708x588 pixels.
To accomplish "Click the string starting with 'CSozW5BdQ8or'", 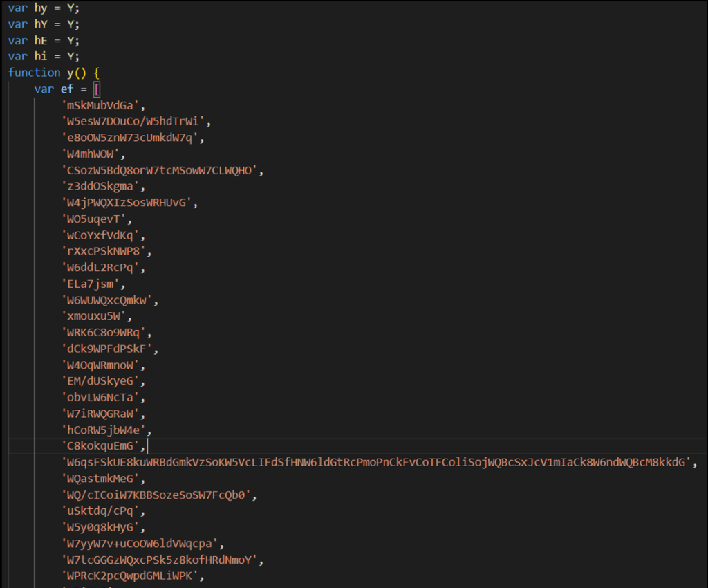I will 162,170.
